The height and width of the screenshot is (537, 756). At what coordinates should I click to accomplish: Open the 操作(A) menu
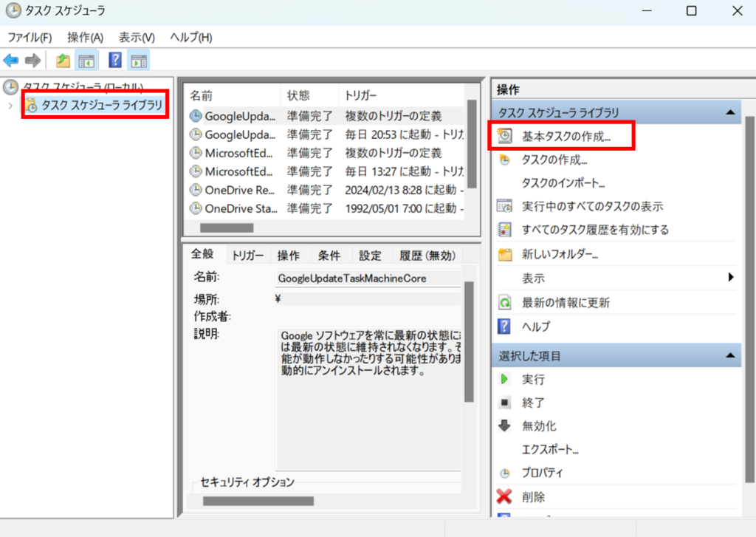pos(85,37)
